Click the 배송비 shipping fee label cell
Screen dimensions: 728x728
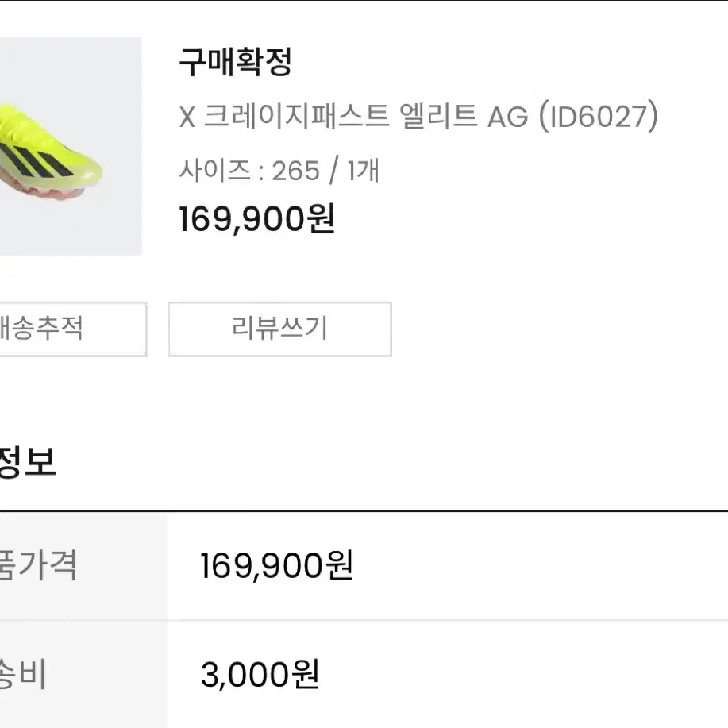(83, 674)
